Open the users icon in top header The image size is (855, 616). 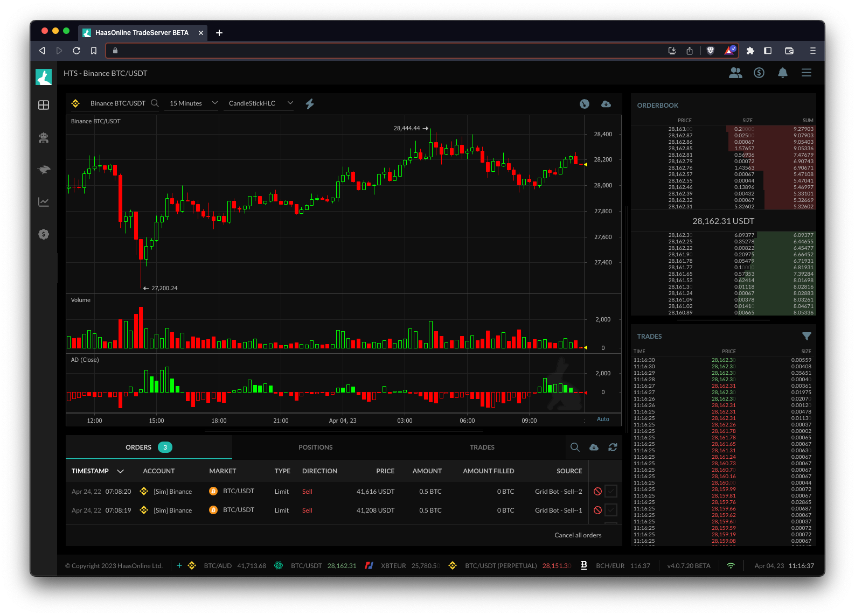coord(735,73)
